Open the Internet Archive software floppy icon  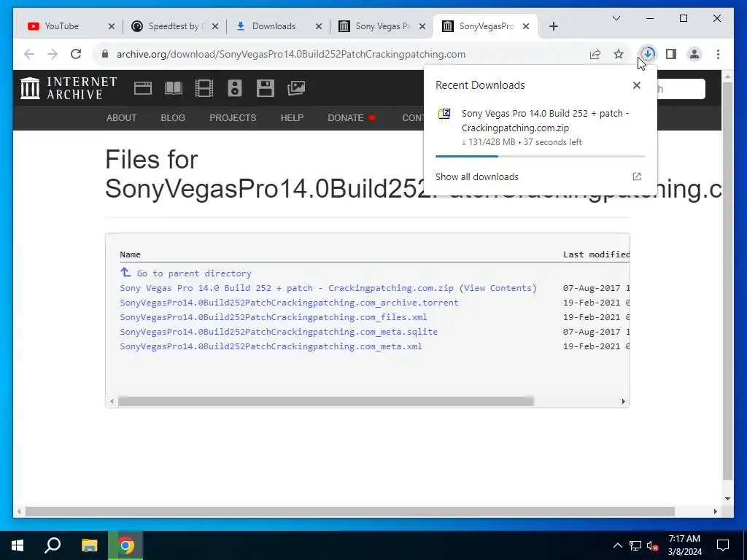[x=266, y=88]
